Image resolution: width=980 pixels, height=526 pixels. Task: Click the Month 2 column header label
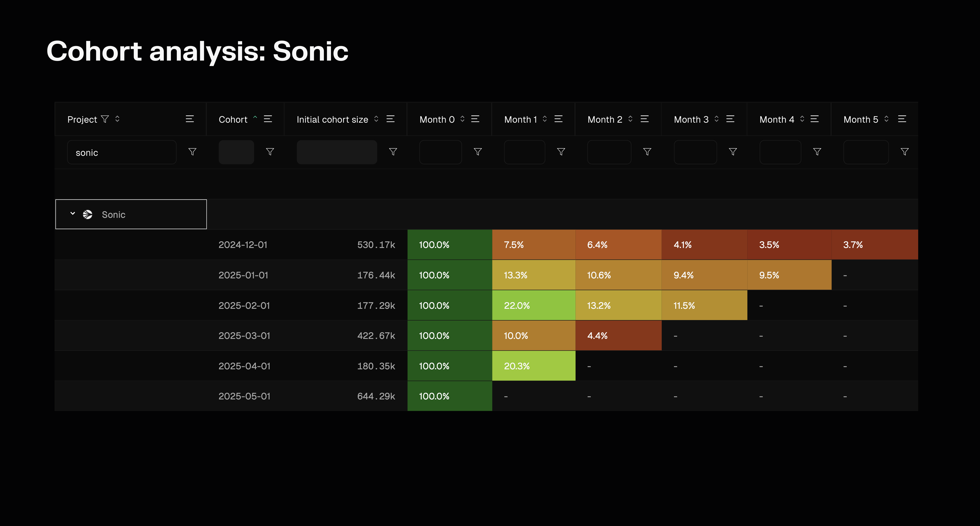click(x=605, y=120)
